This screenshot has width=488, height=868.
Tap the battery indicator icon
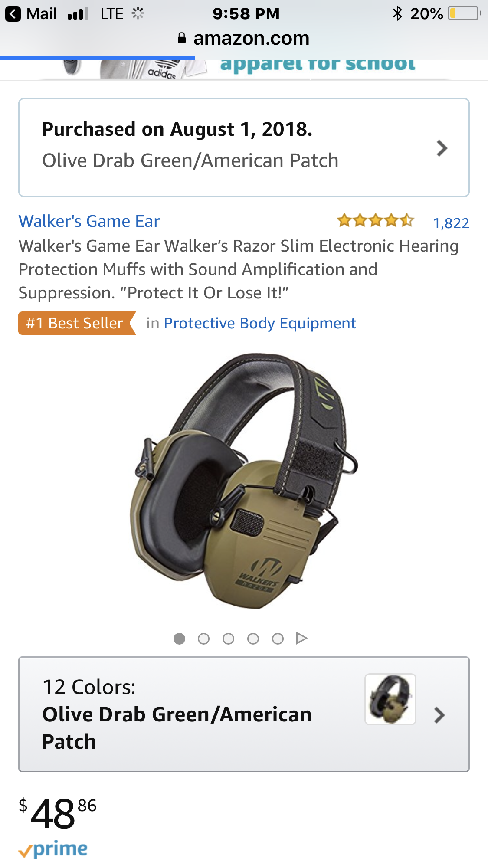coord(464,13)
